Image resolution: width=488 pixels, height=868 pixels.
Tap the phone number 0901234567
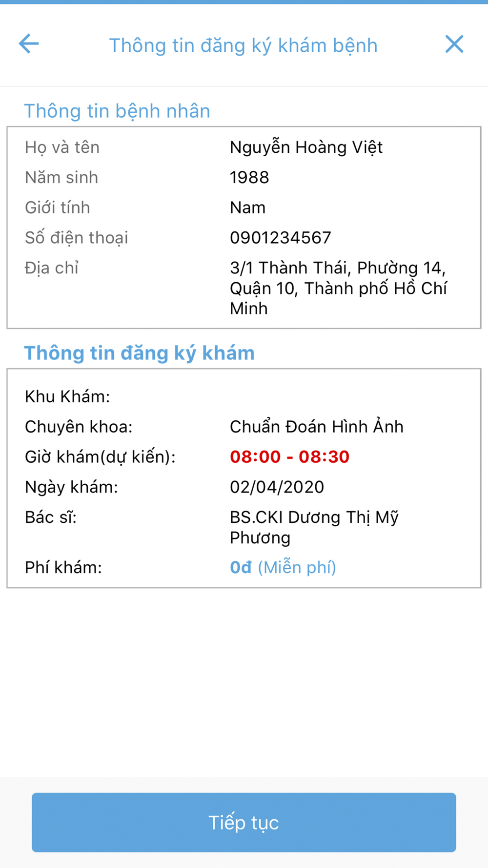[x=281, y=238]
